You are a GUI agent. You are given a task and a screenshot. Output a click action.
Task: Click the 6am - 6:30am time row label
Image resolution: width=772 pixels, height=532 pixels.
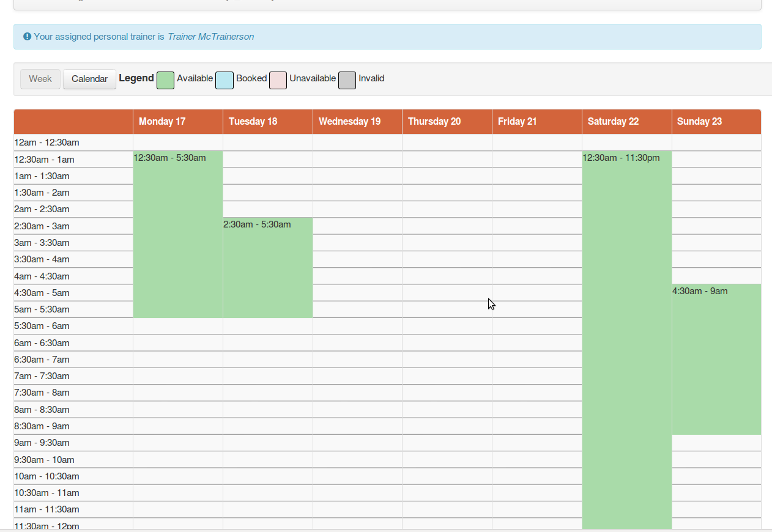[x=42, y=343]
